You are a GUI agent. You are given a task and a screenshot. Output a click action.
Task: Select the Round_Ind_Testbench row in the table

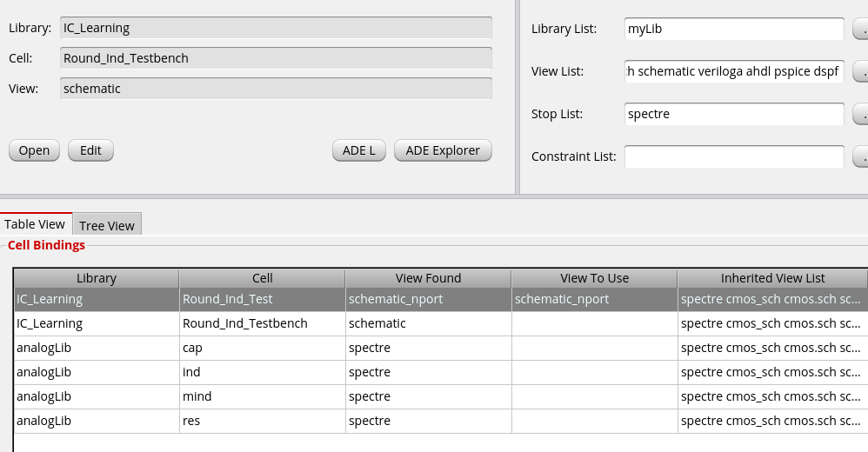[441, 323]
